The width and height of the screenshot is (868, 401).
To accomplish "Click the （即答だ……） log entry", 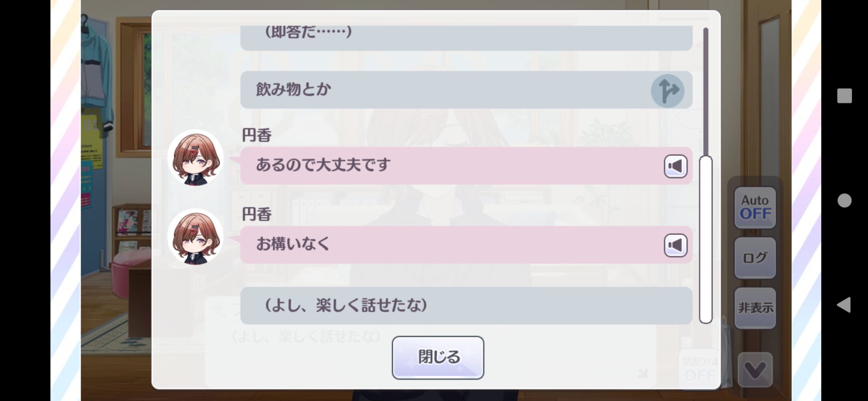I will pos(466,37).
